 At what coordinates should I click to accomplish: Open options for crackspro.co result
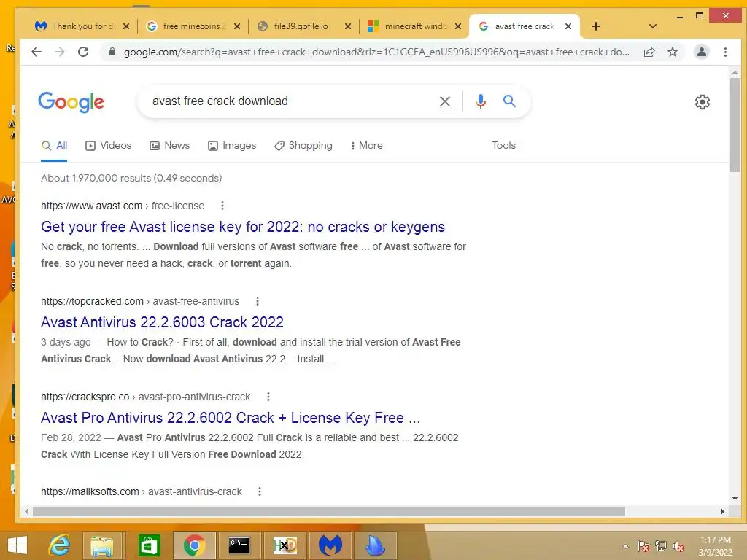268,397
